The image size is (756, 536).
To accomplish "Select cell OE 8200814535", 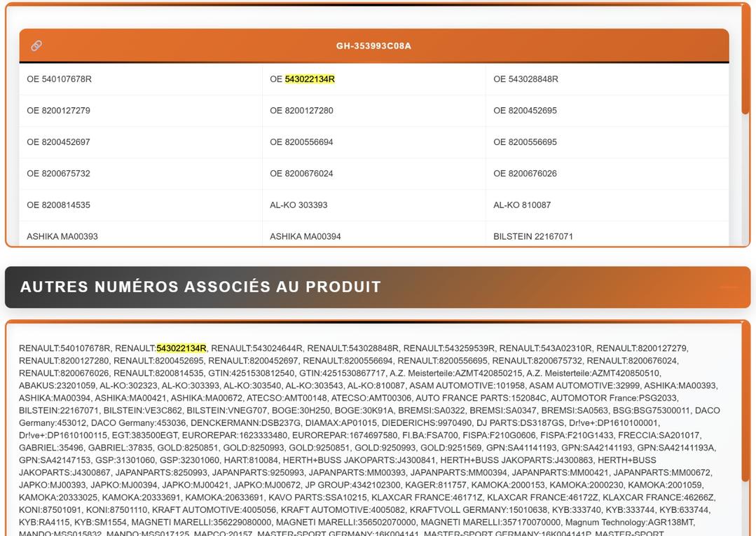I will [x=140, y=205].
